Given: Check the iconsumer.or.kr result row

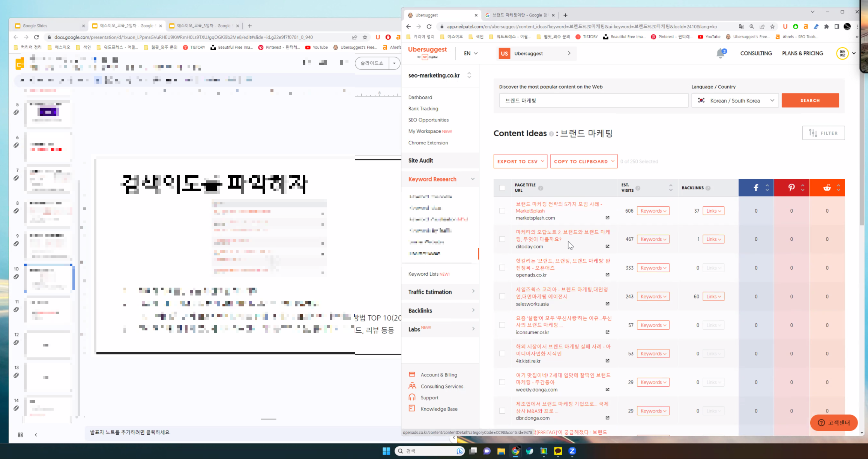Looking at the screenshot, I should pyautogui.click(x=502, y=325).
